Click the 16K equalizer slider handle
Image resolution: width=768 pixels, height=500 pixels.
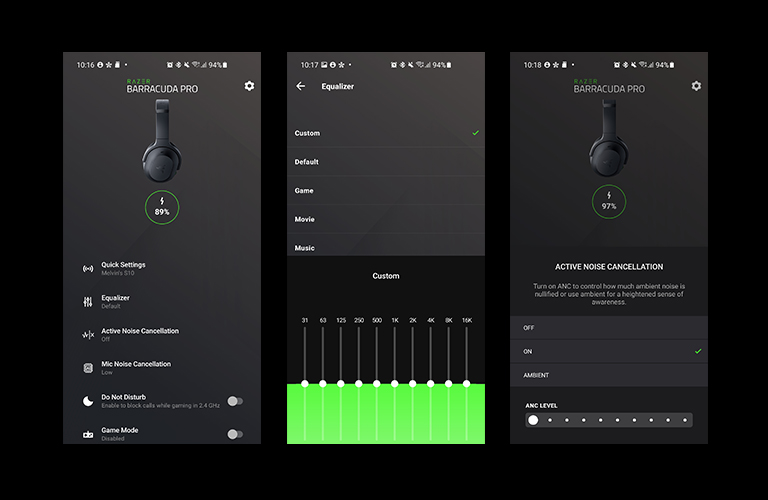tap(466, 383)
